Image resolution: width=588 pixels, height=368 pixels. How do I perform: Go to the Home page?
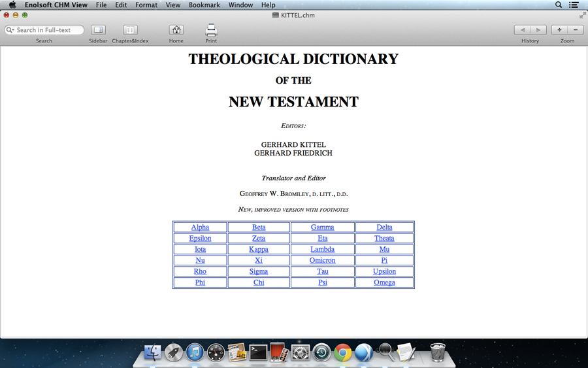tap(176, 30)
